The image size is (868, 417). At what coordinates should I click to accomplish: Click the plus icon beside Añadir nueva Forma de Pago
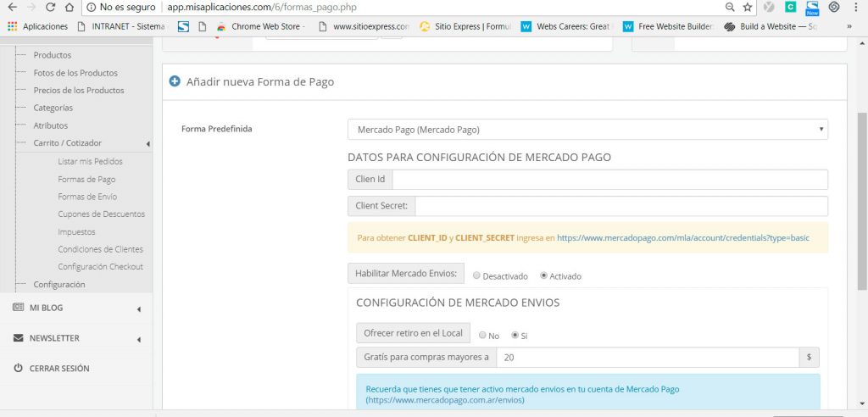[175, 81]
